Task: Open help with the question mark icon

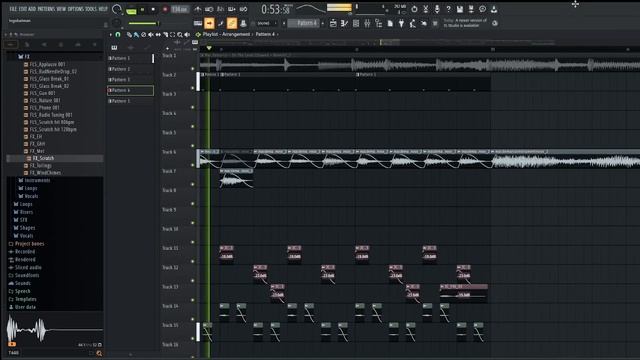Action: (448, 9)
